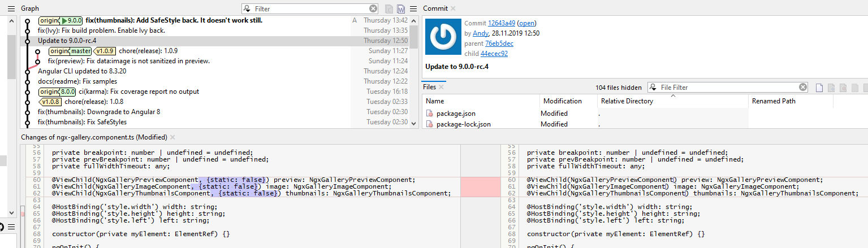Select commit 'Update to 9.0.0-rc.4' in graph
The width and height of the screenshot is (868, 248).
point(215,40)
